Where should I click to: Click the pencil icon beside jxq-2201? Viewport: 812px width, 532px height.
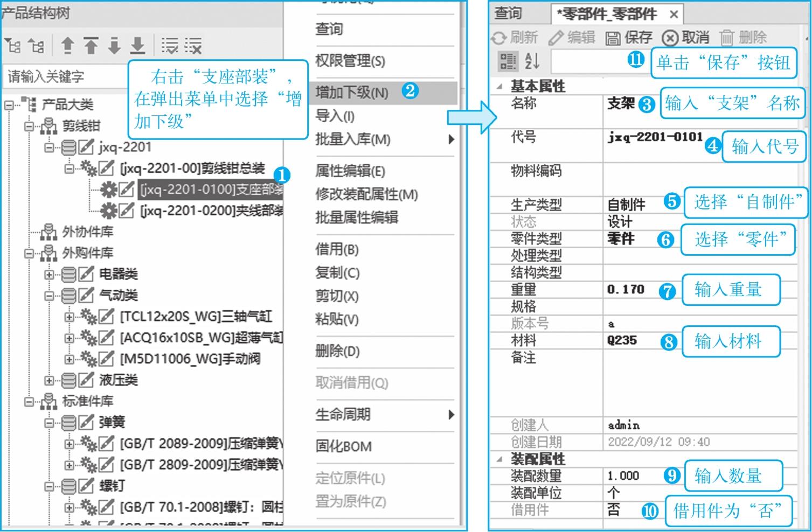pyautogui.click(x=86, y=147)
